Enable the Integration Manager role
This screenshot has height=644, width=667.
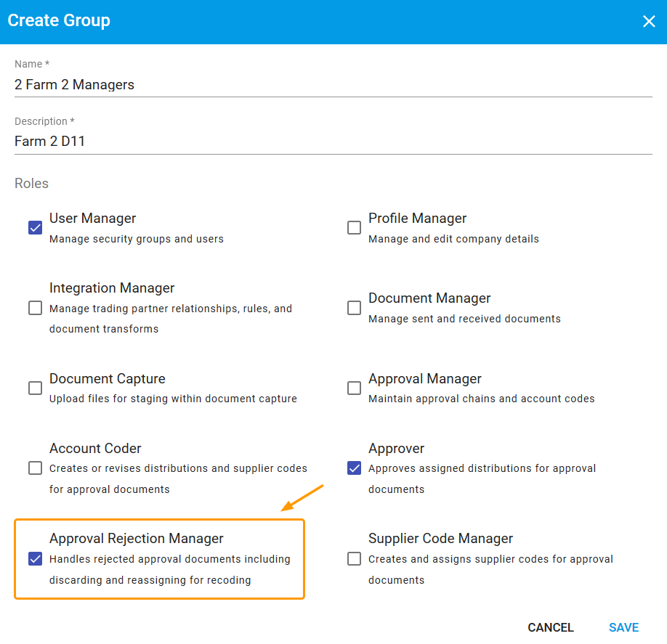tap(35, 308)
